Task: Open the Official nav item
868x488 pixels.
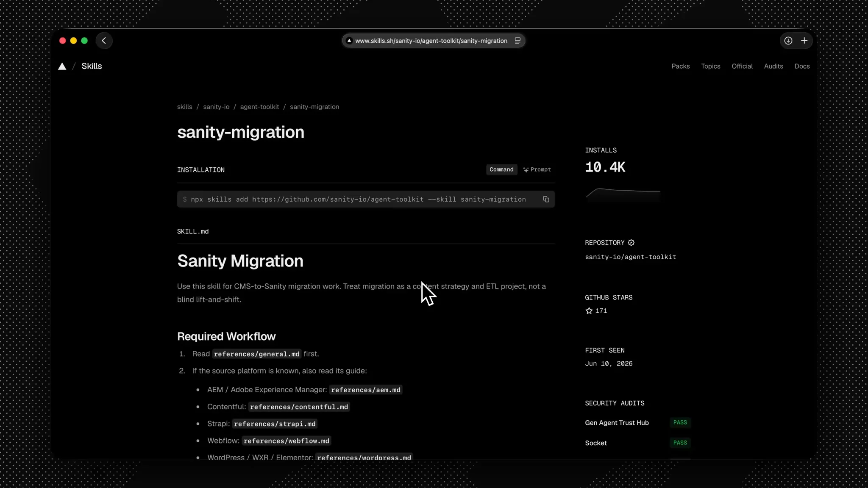Action: (x=742, y=66)
